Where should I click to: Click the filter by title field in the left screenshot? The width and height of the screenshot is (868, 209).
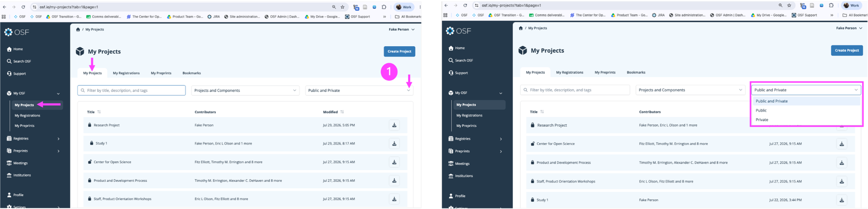[x=131, y=90]
